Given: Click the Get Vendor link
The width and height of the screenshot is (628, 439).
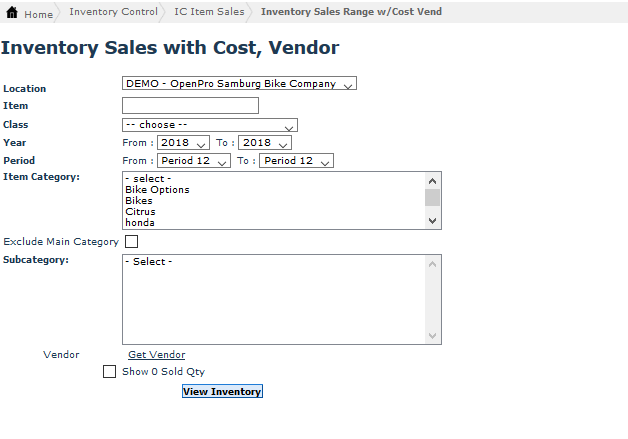Looking at the screenshot, I should [156, 355].
